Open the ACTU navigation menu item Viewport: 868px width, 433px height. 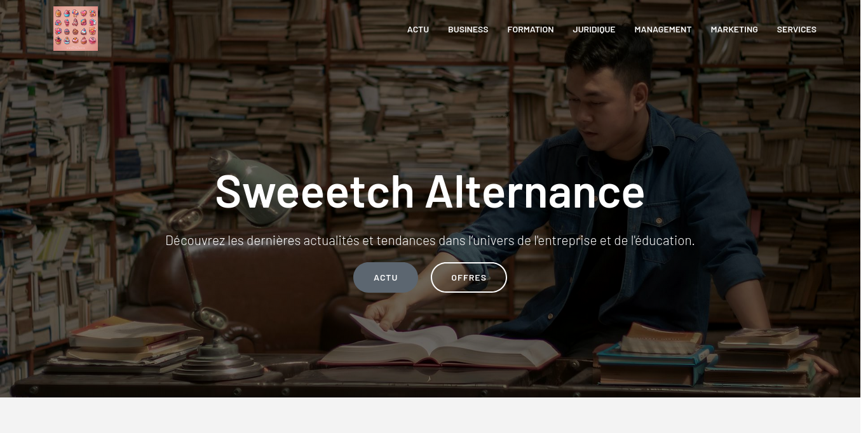point(418,29)
